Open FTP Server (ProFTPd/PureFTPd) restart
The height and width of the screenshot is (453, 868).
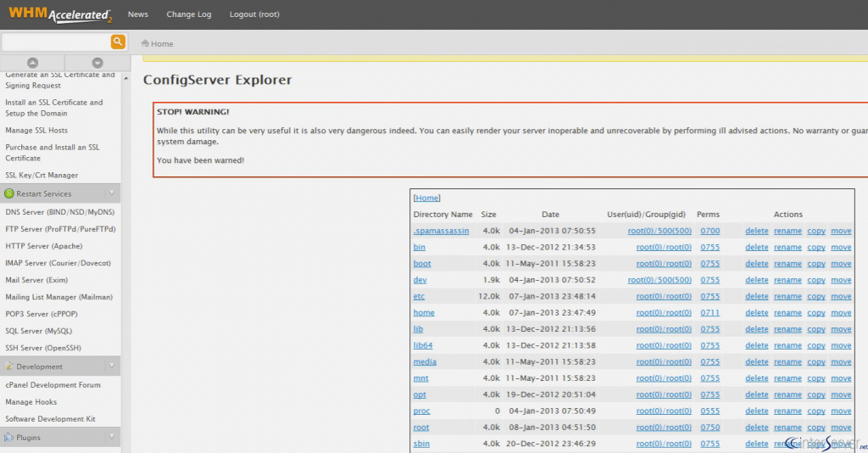60,229
